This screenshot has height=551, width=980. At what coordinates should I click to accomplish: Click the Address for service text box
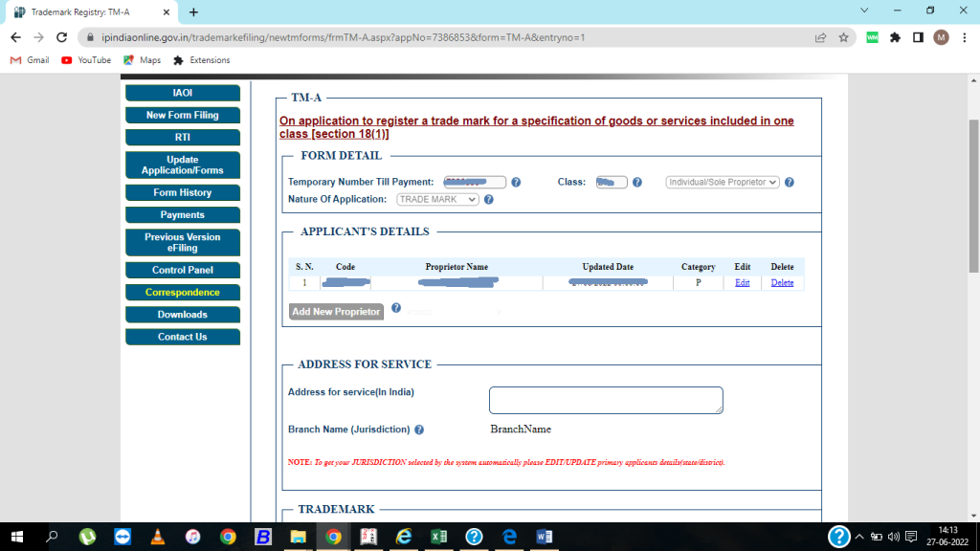pyautogui.click(x=605, y=400)
